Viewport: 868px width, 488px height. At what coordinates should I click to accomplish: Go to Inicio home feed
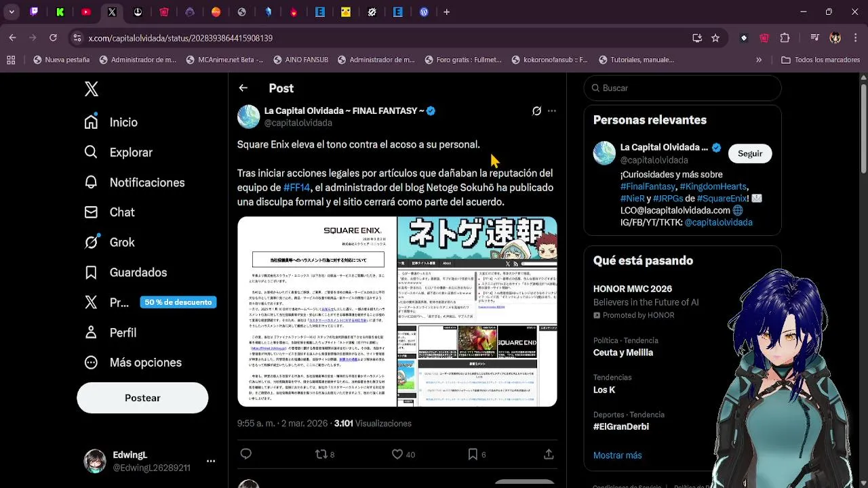(x=111, y=122)
